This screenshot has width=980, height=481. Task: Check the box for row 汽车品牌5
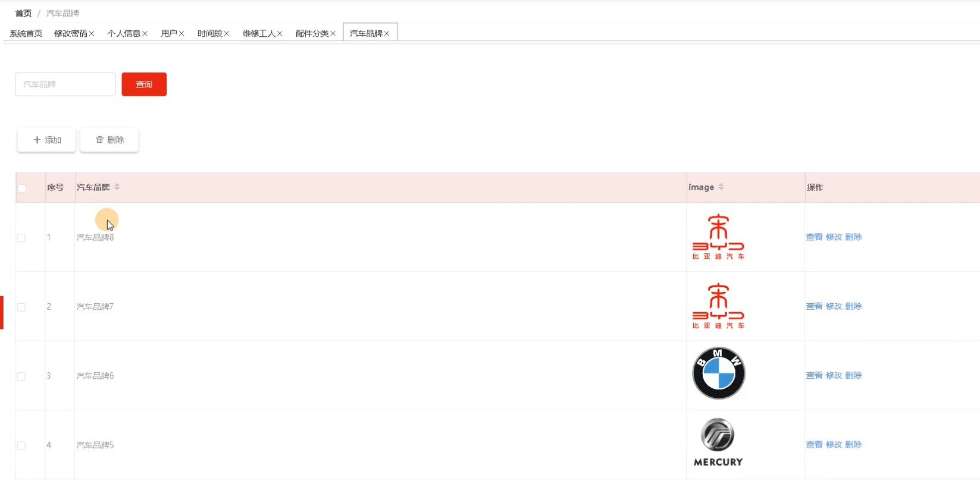coord(21,445)
